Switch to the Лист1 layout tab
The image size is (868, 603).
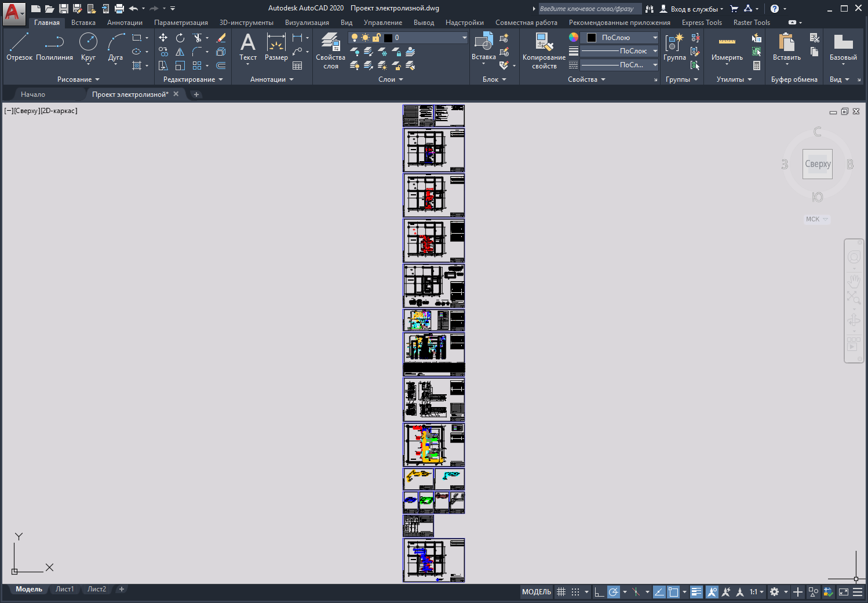pos(65,589)
